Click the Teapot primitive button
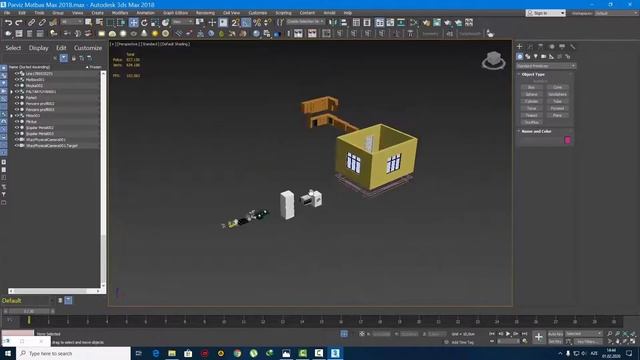The height and width of the screenshot is (360, 640). [x=531, y=115]
